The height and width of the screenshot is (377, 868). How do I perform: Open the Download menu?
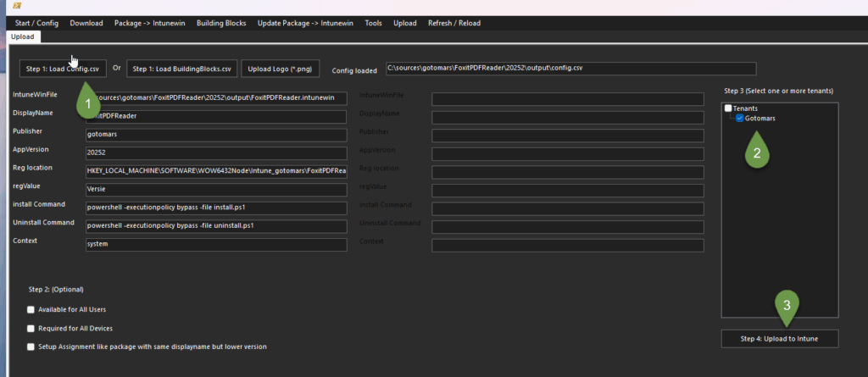(x=86, y=23)
